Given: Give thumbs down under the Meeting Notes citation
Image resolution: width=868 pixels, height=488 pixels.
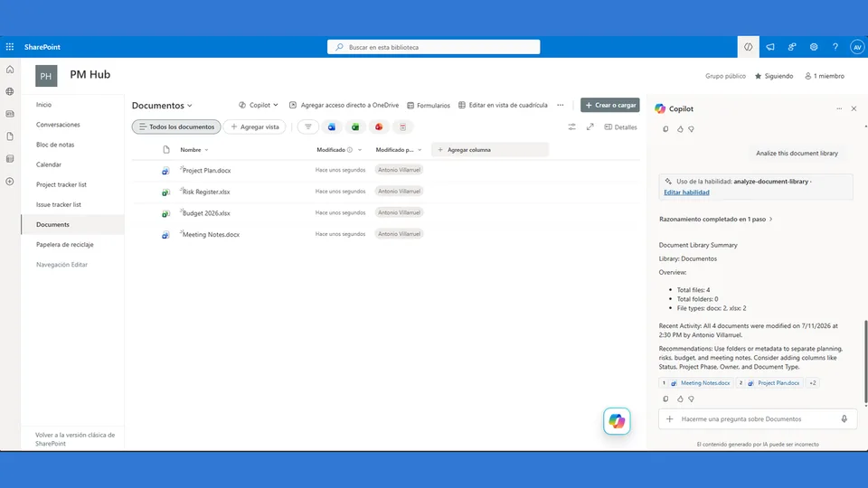Looking at the screenshot, I should tap(691, 399).
